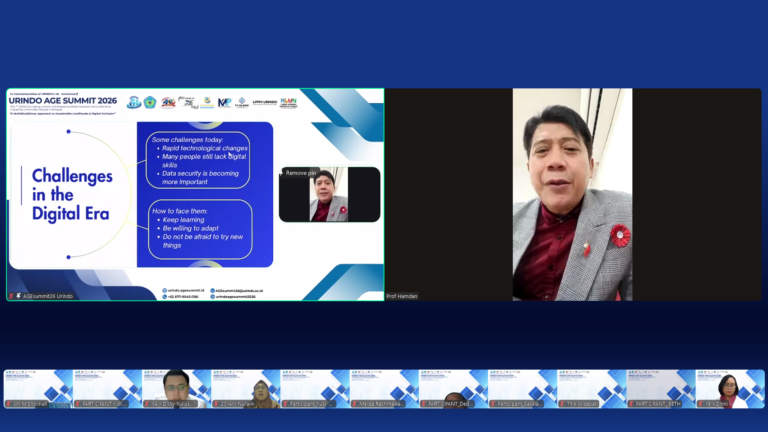Open the 1A - Dicky Yulius participant thumbnail

[176, 389]
